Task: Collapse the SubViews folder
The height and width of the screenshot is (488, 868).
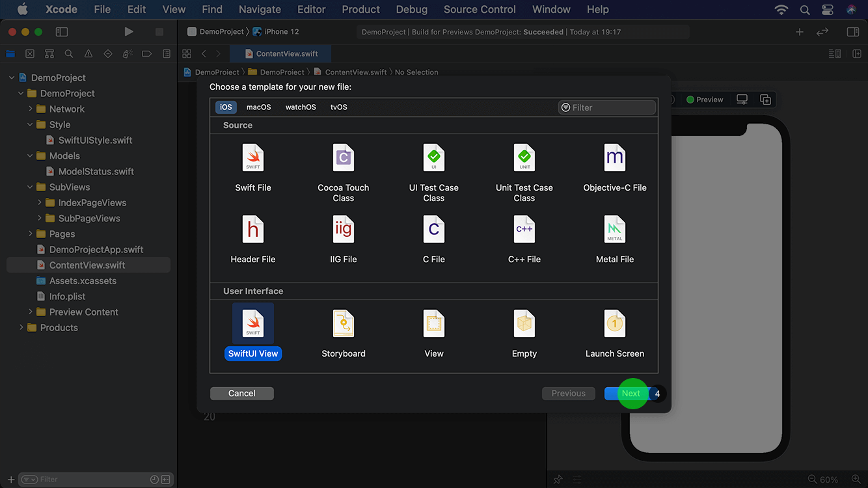Action: tap(30, 187)
